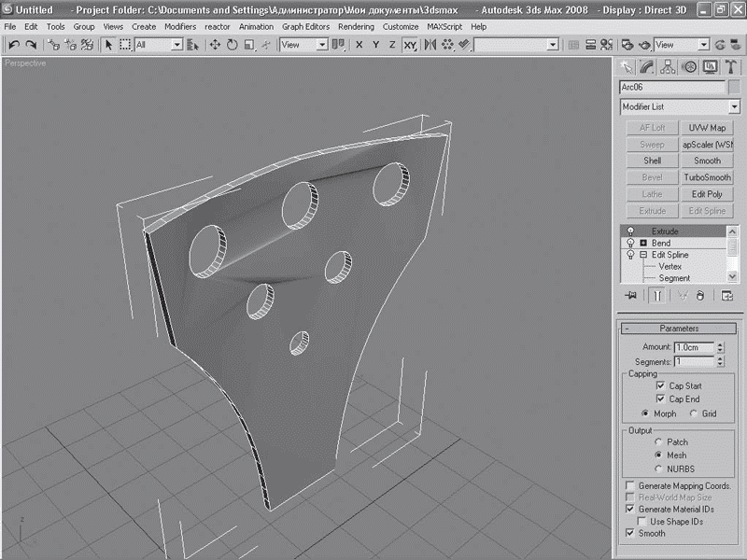Enable Generate Mapping Coords checkbox
The height and width of the screenshot is (560, 747).
pos(630,486)
